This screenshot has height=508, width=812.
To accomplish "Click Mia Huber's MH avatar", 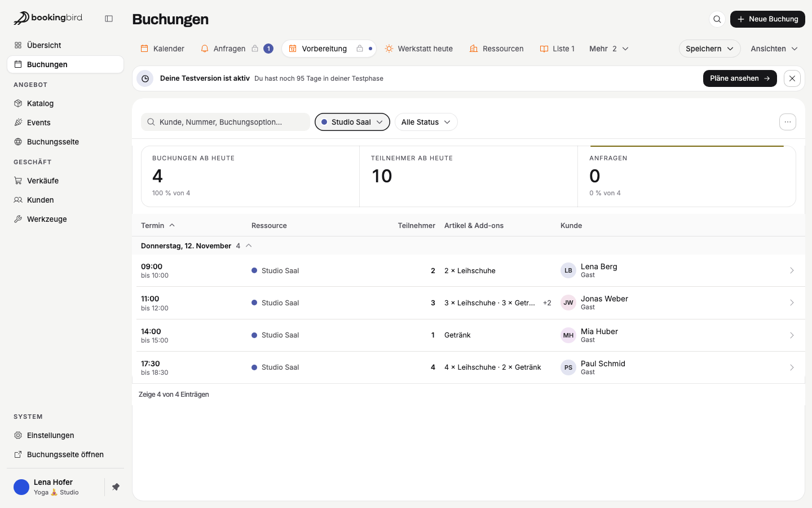I will coord(568,335).
